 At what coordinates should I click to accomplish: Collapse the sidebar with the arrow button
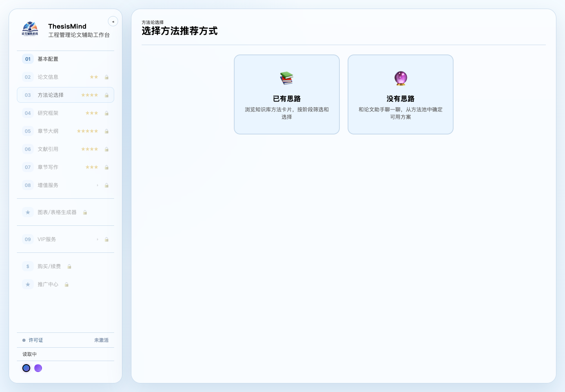click(113, 22)
